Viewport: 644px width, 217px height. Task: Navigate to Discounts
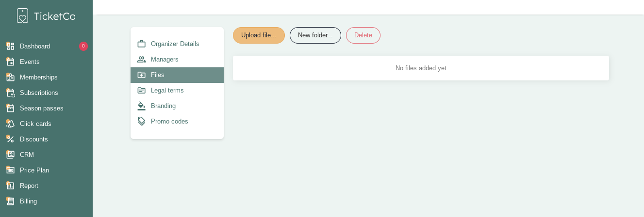point(46,139)
